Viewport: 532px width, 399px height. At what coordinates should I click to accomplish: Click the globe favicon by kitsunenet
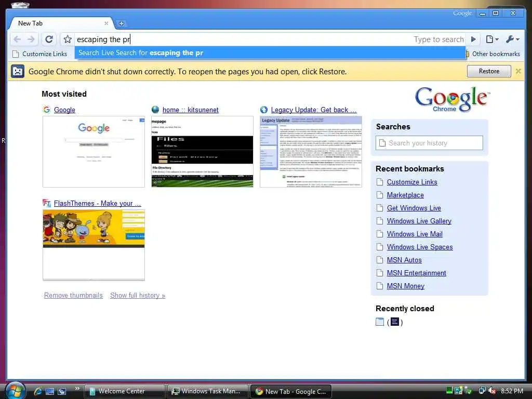(155, 110)
